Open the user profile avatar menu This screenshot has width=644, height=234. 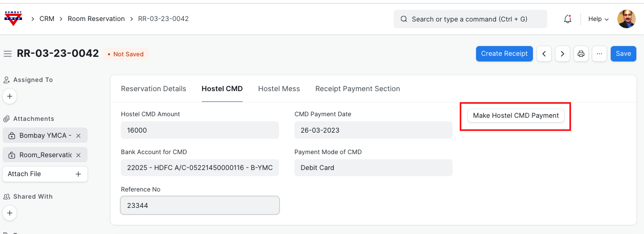(x=626, y=19)
